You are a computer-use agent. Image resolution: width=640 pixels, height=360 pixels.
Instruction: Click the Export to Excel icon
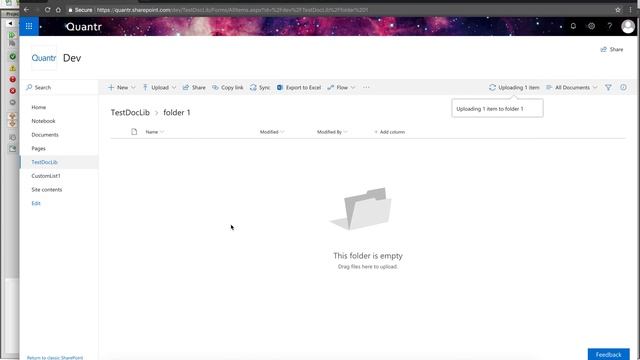click(280, 87)
